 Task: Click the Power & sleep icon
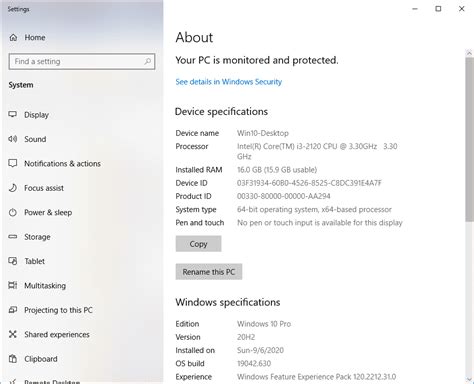[13, 212]
